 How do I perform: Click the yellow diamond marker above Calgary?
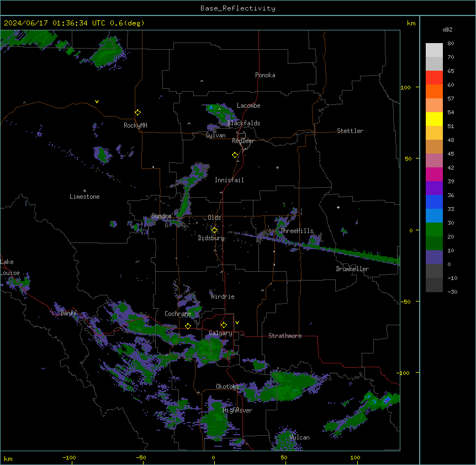[224, 325]
